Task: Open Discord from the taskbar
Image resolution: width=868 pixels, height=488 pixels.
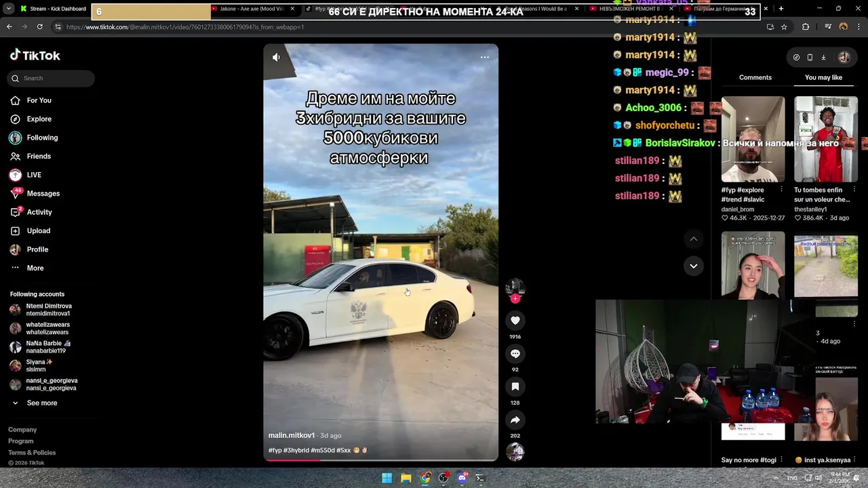Action: (x=462, y=478)
